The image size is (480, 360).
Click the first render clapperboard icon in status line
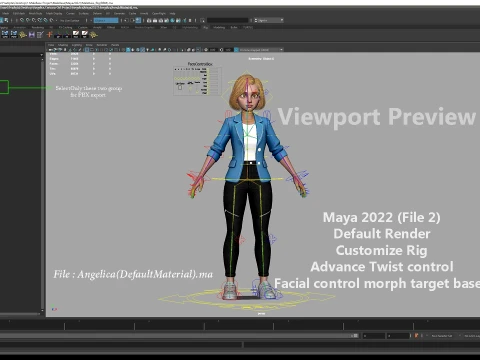pyautogui.click(x=149, y=20)
